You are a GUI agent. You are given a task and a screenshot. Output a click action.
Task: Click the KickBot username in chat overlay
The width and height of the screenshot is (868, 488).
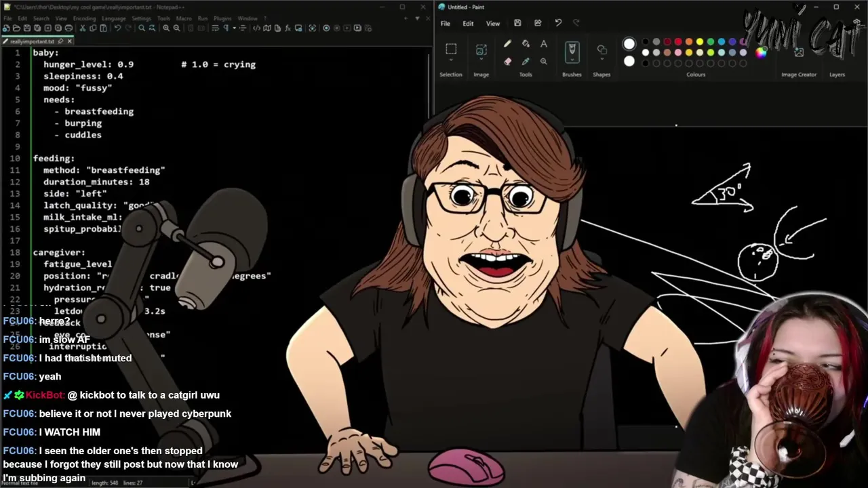click(45, 395)
